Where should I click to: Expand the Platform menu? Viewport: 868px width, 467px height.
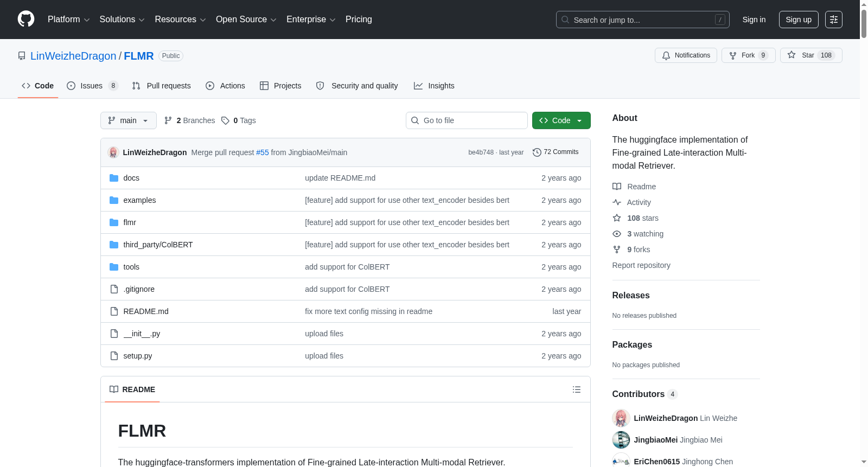tap(68, 20)
